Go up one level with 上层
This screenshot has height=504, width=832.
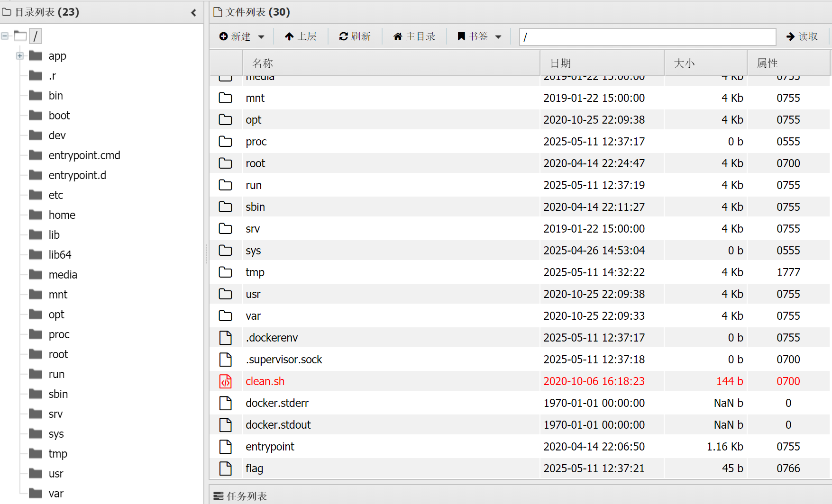(x=301, y=36)
